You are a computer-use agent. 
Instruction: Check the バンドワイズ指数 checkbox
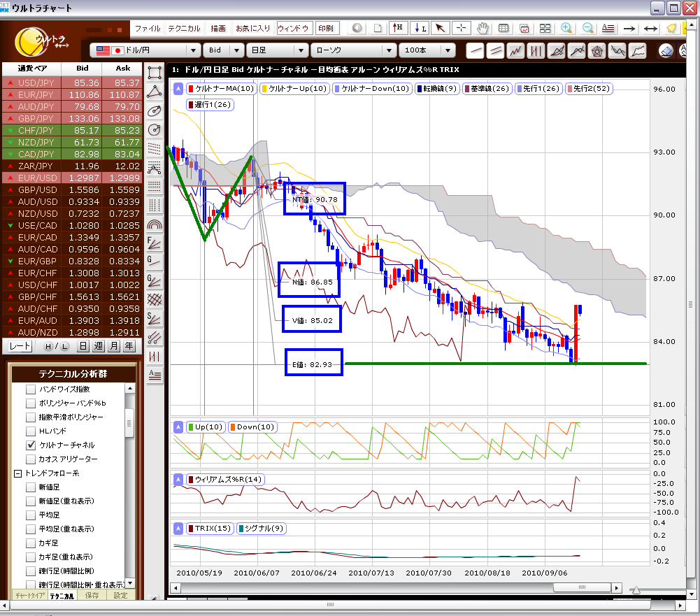tap(31, 389)
